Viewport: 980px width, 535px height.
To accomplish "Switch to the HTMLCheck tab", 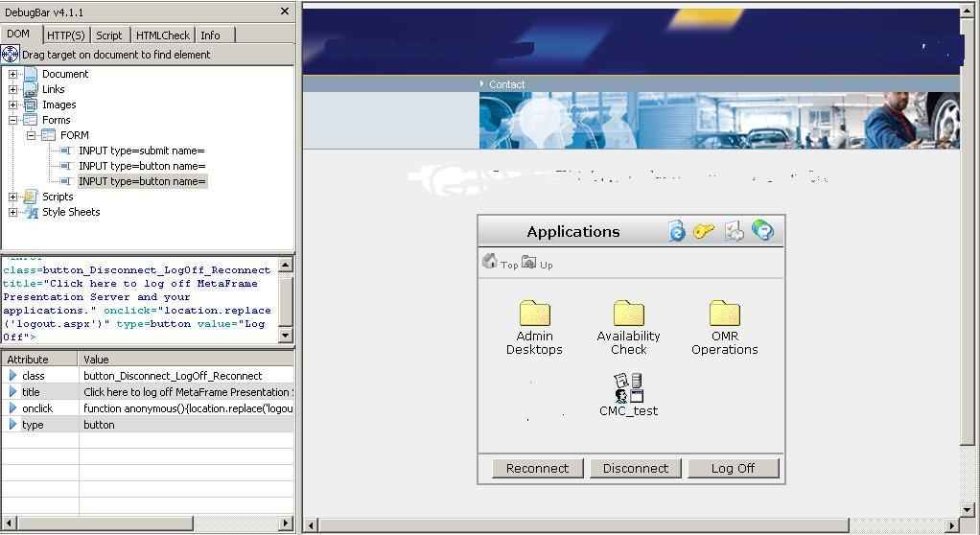I will (162, 35).
